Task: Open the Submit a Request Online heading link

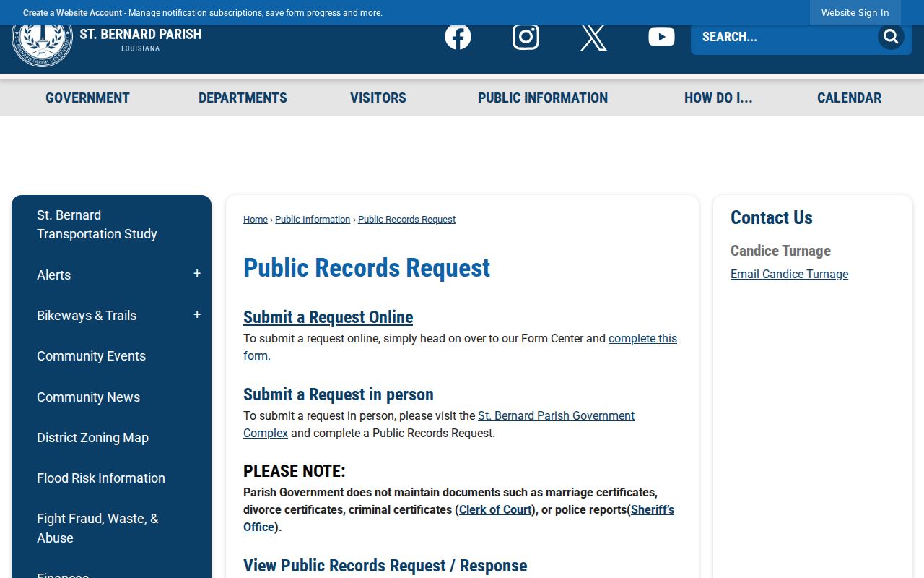Action: [328, 317]
